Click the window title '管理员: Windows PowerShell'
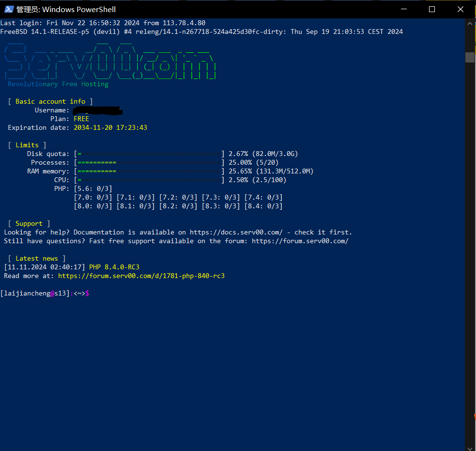 tap(66, 9)
